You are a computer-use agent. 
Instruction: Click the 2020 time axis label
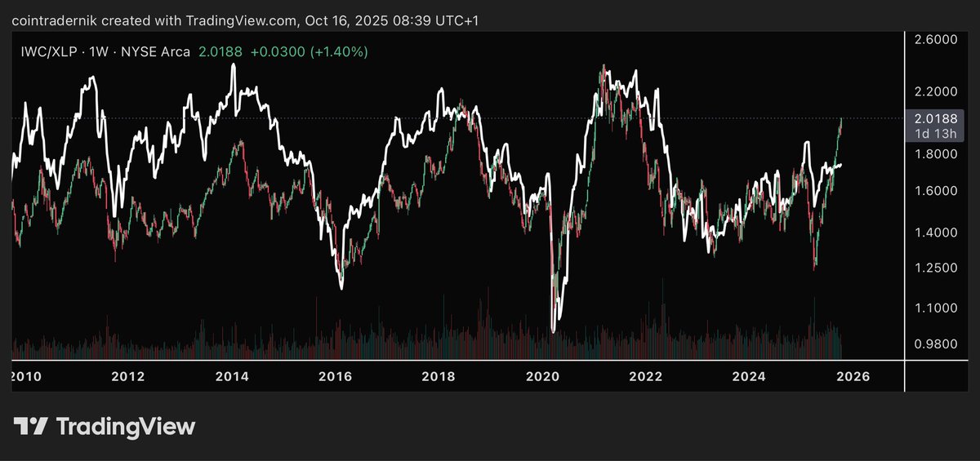point(542,377)
